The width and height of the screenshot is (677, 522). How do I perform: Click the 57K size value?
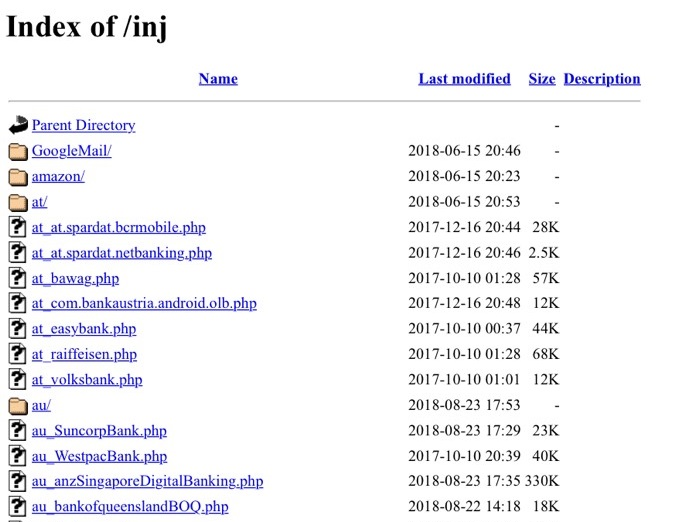546,278
